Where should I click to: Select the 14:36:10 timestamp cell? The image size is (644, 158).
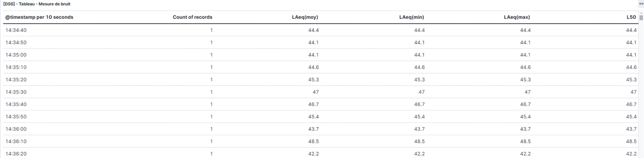click(x=16, y=141)
